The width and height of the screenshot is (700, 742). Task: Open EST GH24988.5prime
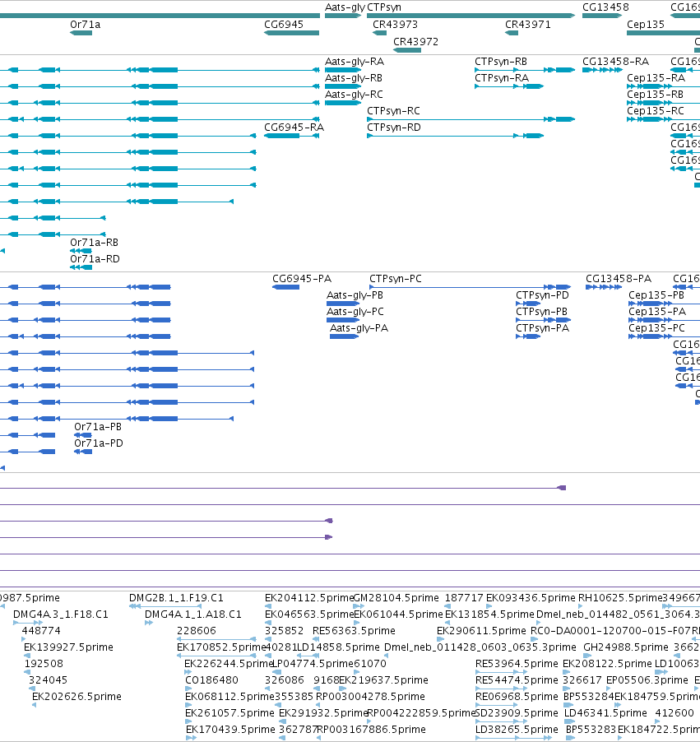point(626,647)
